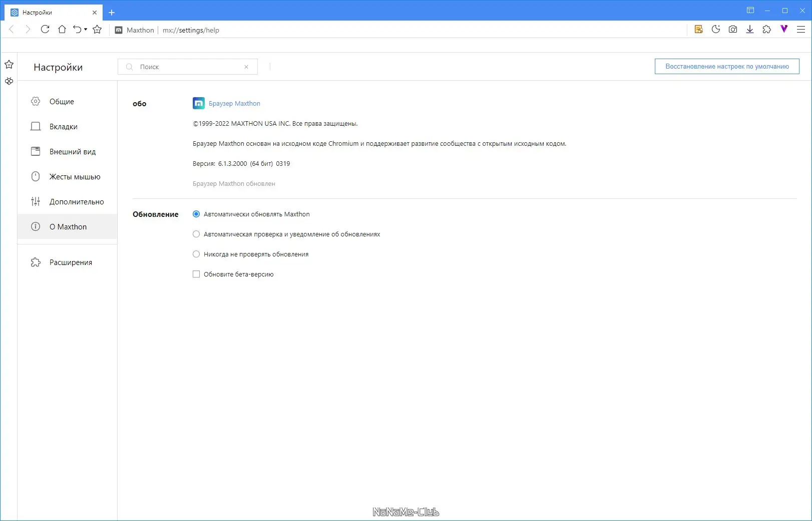The height and width of the screenshot is (521, 812).
Task: Enable the Обновите бета-версию checkbox
Action: (x=196, y=274)
